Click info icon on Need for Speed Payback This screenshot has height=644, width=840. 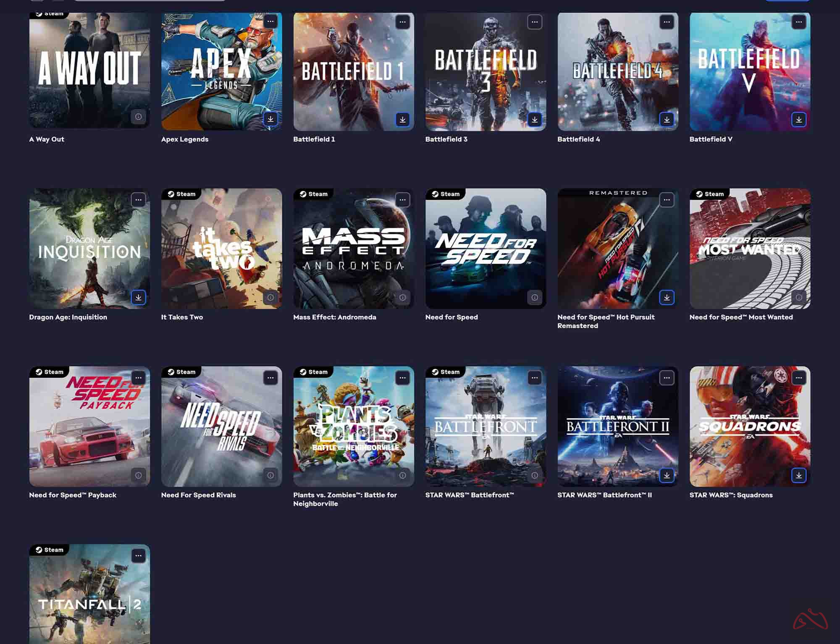coord(138,475)
